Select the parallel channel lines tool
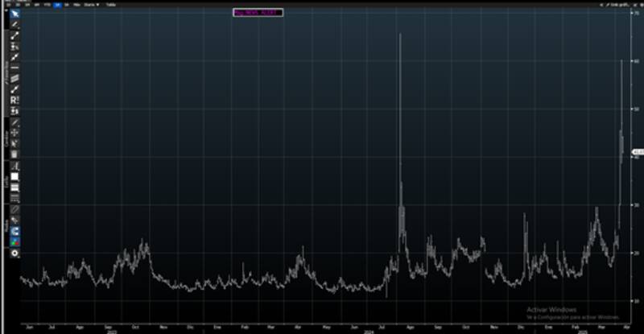The width and height of the screenshot is (644, 334). coord(14,78)
